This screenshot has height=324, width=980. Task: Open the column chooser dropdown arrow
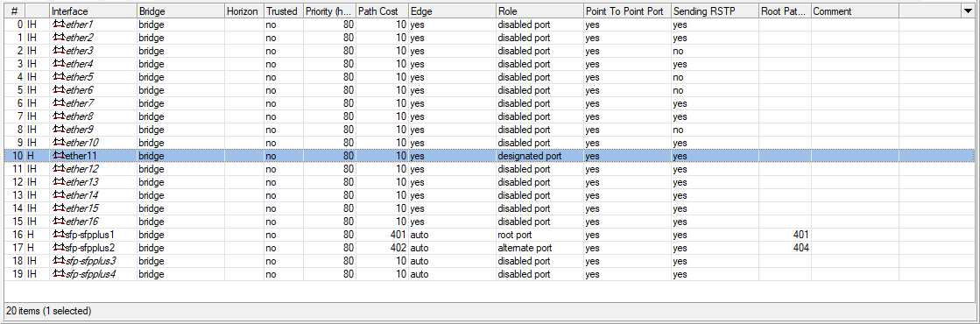point(967,11)
